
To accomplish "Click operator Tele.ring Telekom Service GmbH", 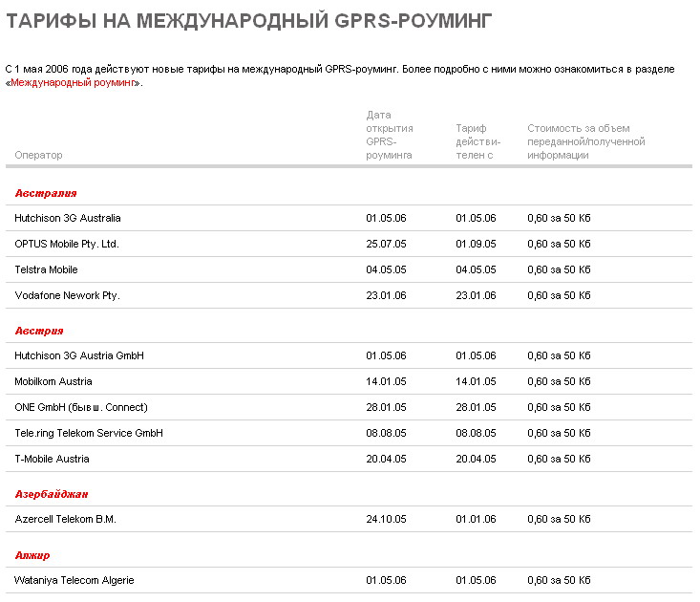I will click(x=89, y=433).
